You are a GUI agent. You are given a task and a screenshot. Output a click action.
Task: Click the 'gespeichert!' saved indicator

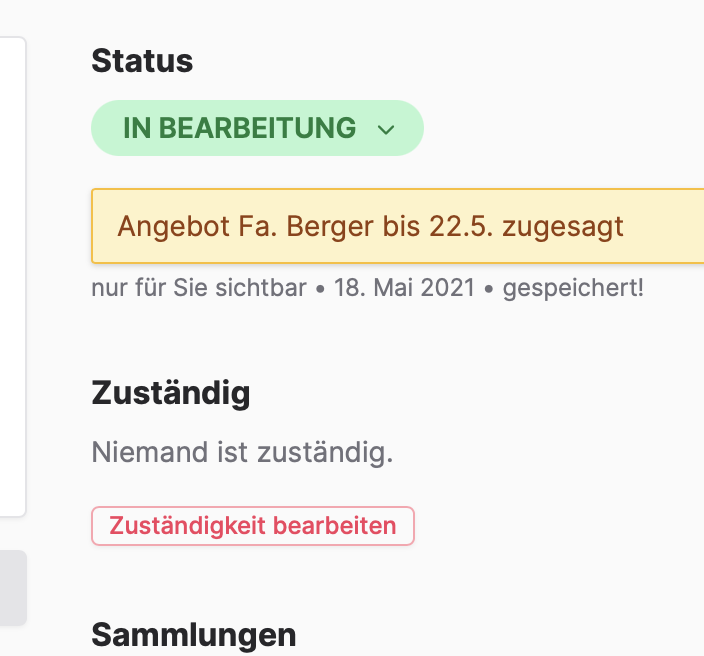[x=573, y=289]
